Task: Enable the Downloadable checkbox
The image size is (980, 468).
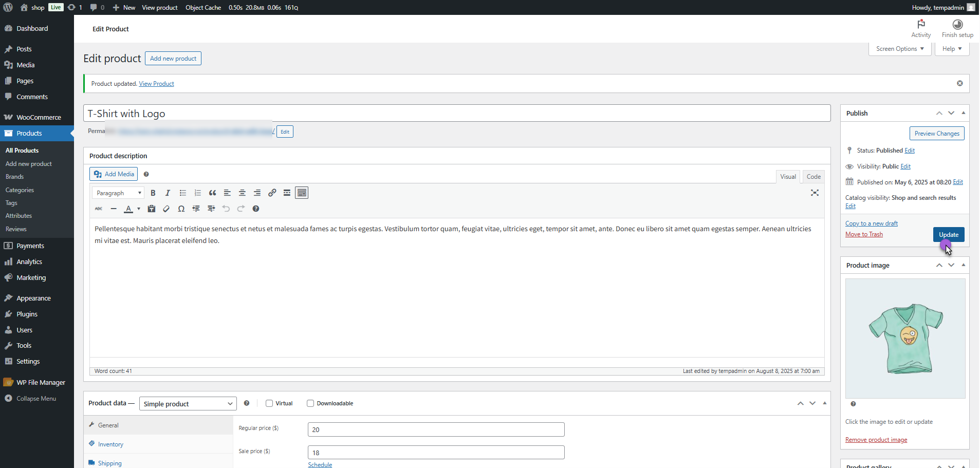Action: [310, 404]
